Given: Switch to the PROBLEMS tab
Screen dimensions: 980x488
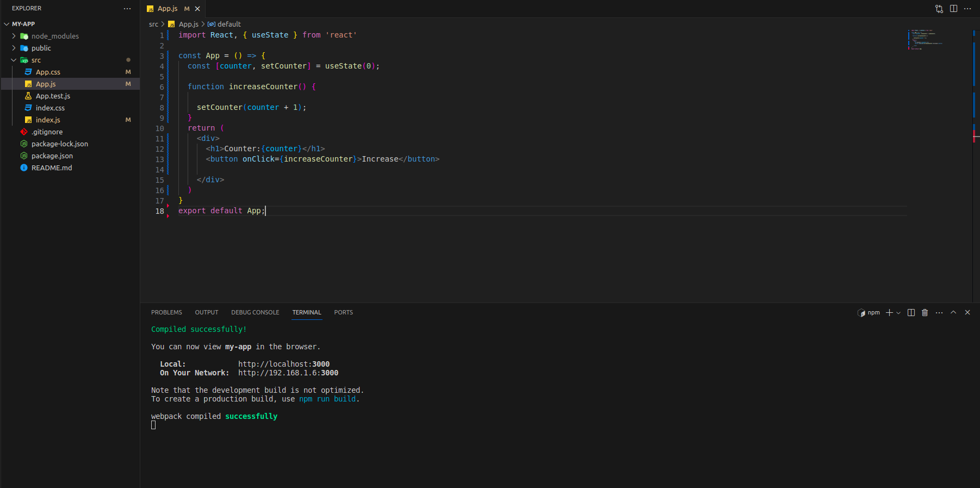Looking at the screenshot, I should [x=166, y=313].
